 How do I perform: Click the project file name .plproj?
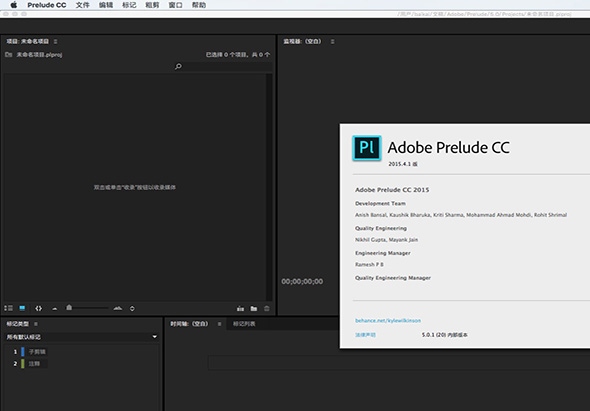[x=39, y=55]
